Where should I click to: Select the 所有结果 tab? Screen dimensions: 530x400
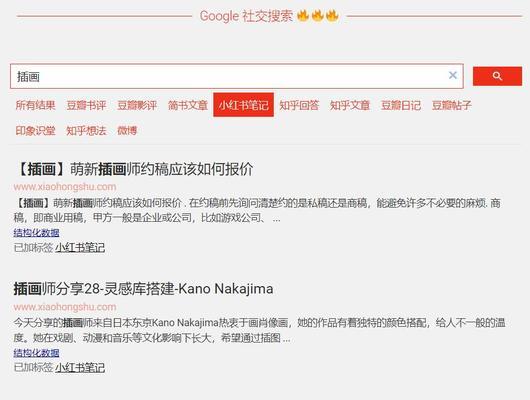[35, 105]
